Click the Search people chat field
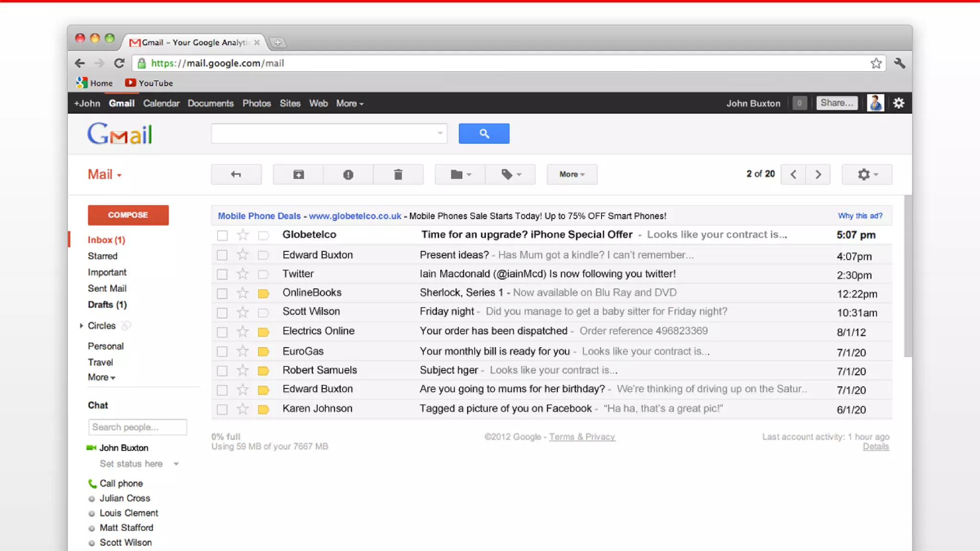The height and width of the screenshot is (551, 980). (137, 427)
